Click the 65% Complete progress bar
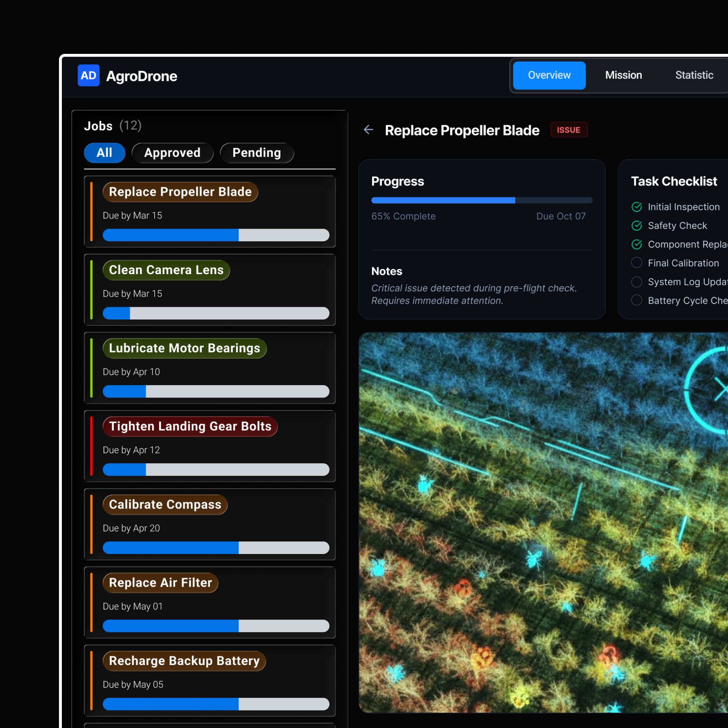 [482, 201]
